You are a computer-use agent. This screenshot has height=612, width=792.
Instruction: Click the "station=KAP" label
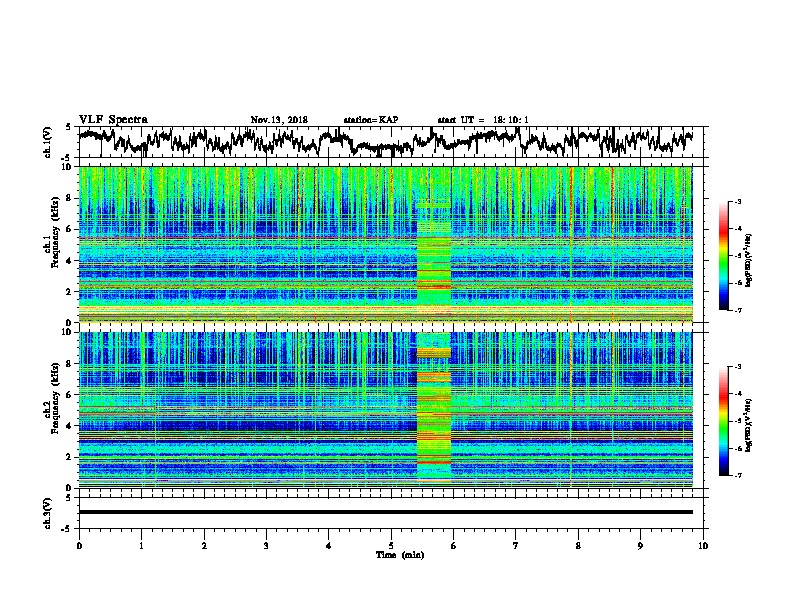click(x=371, y=120)
